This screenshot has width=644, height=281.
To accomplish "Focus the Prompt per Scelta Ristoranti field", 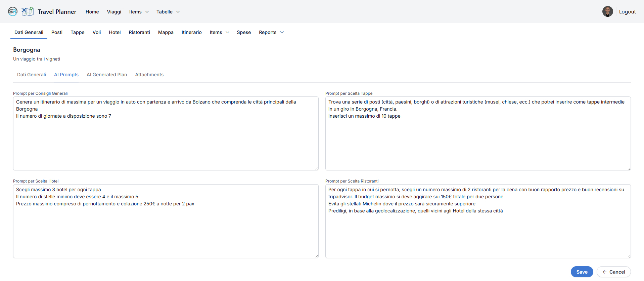I will [478, 232].
